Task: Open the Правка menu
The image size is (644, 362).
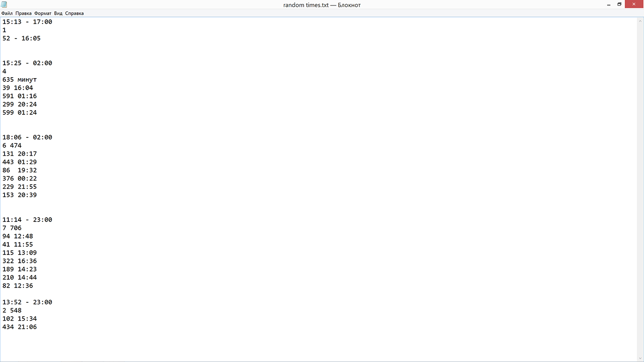Action: tap(23, 13)
